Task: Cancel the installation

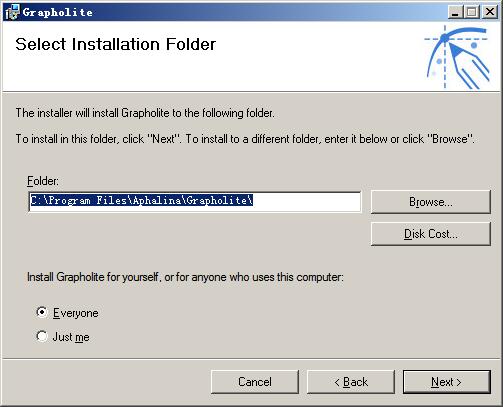Action: tap(255, 382)
